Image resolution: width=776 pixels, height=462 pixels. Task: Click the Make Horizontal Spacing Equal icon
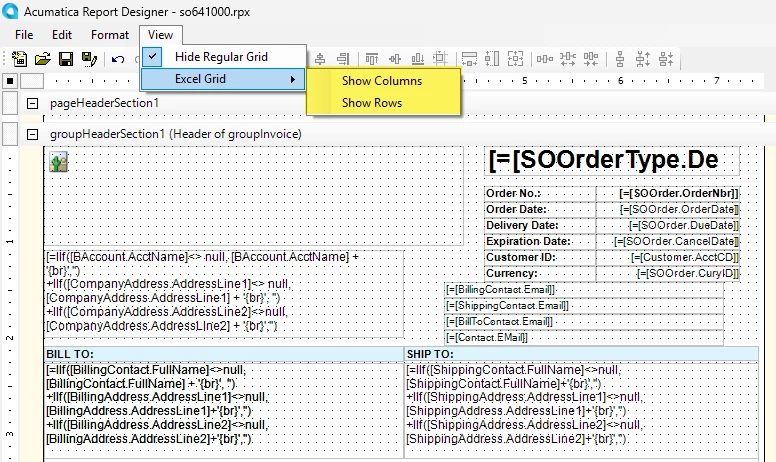pyautogui.click(x=544, y=59)
